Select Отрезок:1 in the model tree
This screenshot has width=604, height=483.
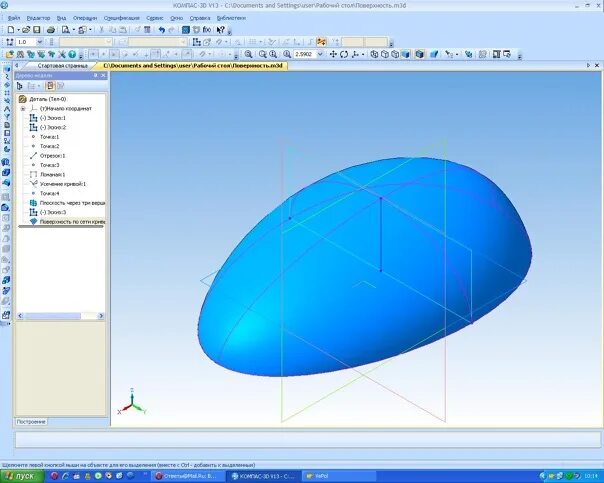(52, 156)
